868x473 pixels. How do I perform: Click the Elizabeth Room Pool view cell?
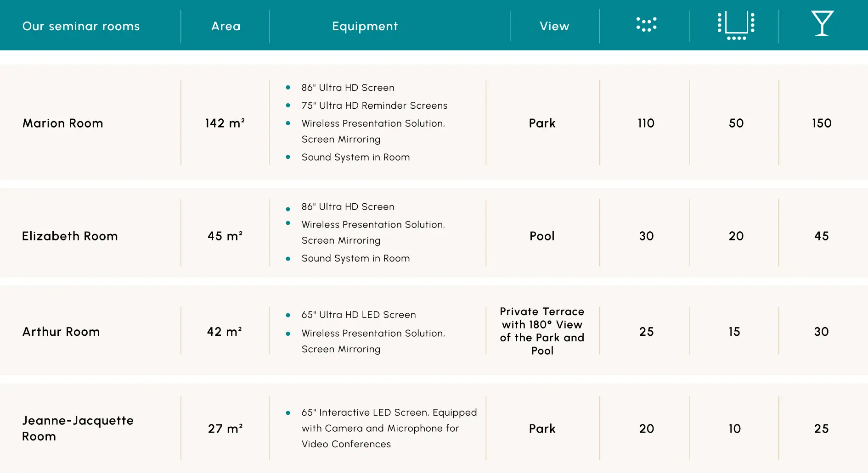coord(542,236)
